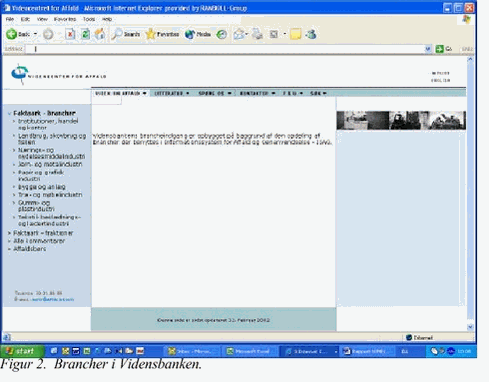Open the Back button history dropdown
The image size is (489, 382).
tap(36, 34)
